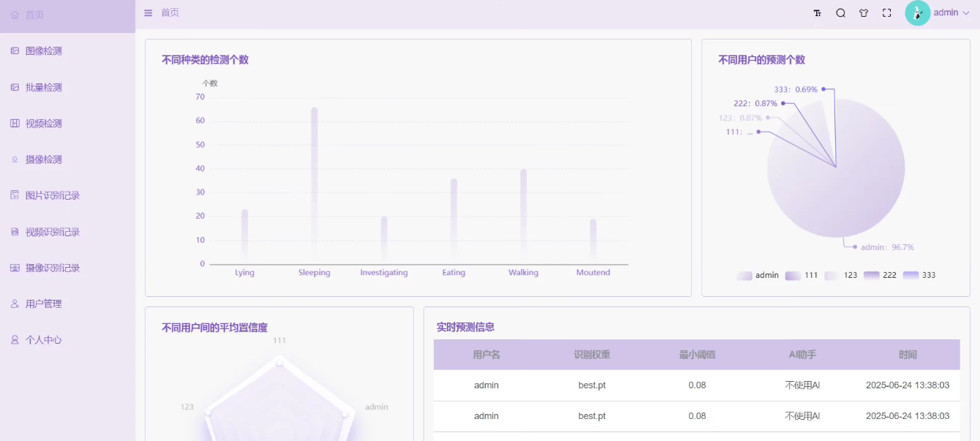Click the Walking bar in chart

tap(524, 216)
